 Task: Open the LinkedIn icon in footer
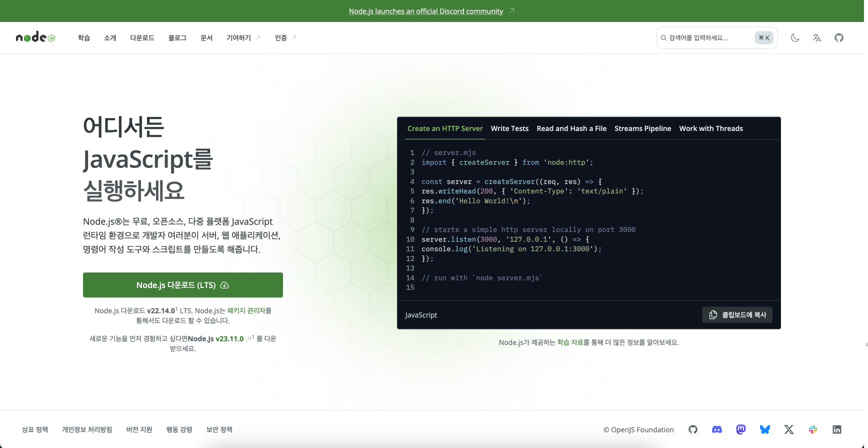coord(837,429)
